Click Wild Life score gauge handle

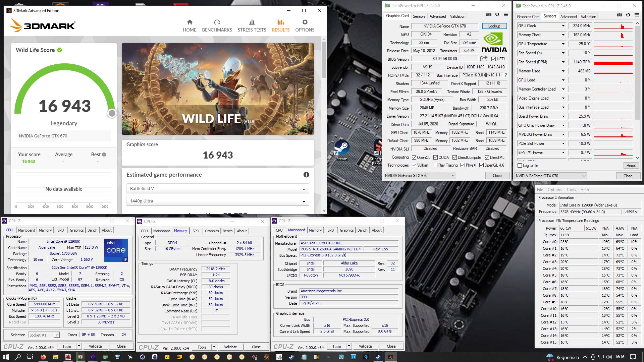[x=112, y=113]
